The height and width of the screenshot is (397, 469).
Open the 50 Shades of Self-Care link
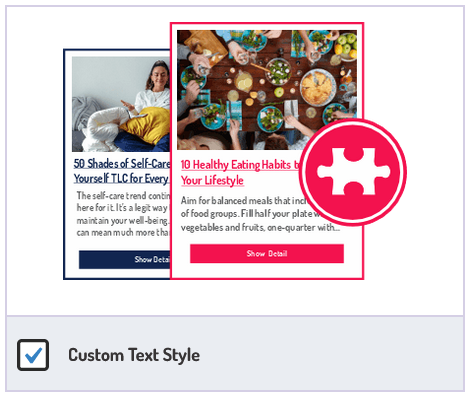pos(122,164)
